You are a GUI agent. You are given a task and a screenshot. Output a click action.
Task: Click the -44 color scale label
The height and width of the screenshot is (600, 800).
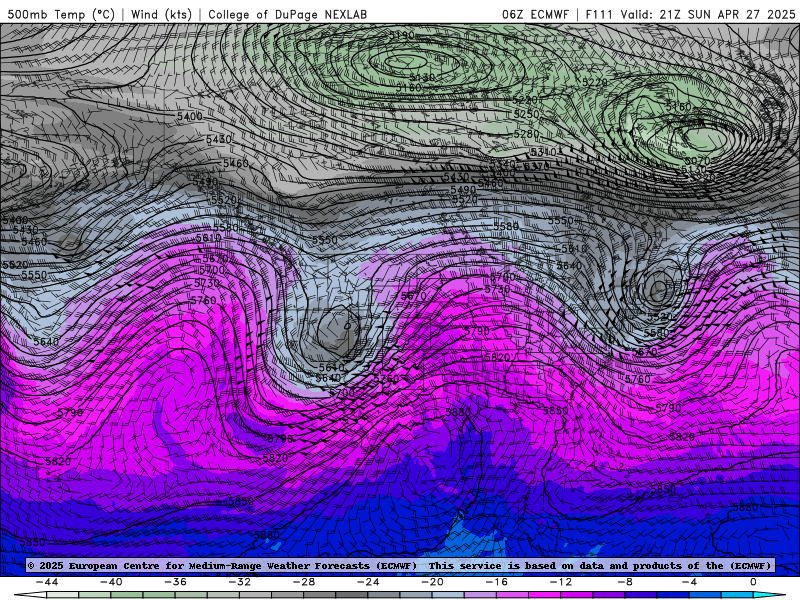point(47,582)
